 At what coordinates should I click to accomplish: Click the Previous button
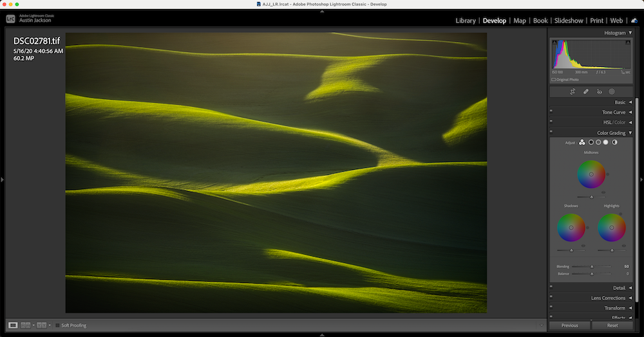[570, 325]
